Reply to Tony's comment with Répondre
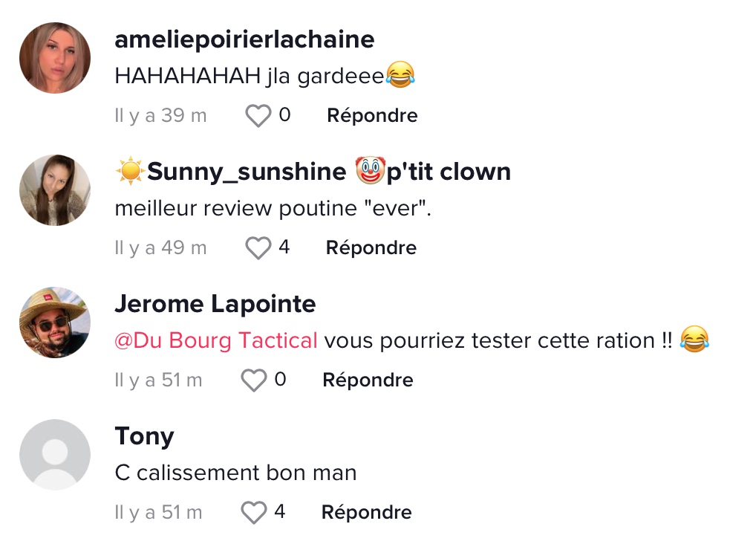This screenshot has height=541, width=756. point(366,513)
